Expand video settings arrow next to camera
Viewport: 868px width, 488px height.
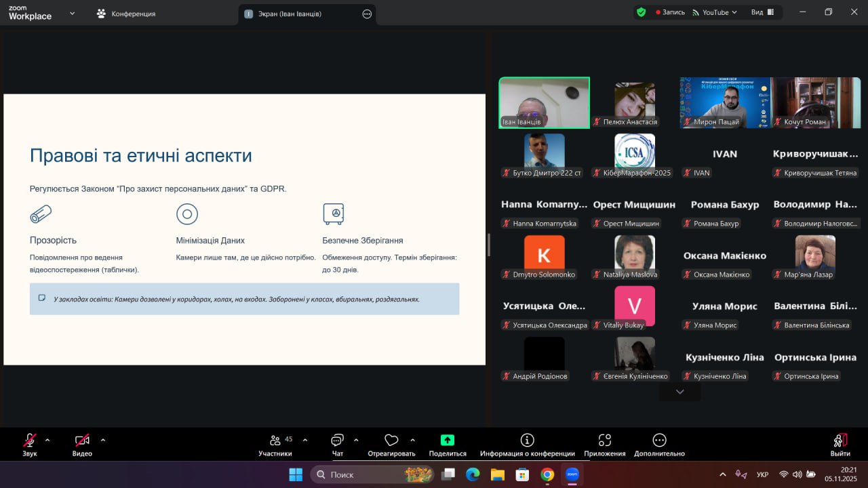[103, 440]
